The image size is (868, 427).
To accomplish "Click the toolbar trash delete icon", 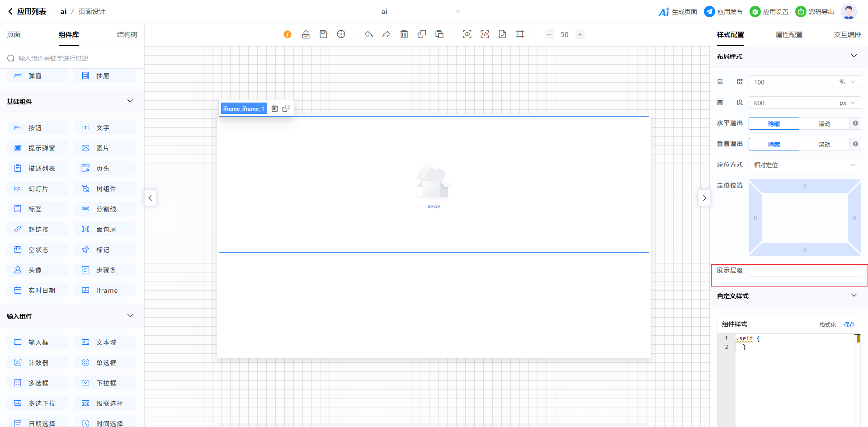I will (x=404, y=34).
